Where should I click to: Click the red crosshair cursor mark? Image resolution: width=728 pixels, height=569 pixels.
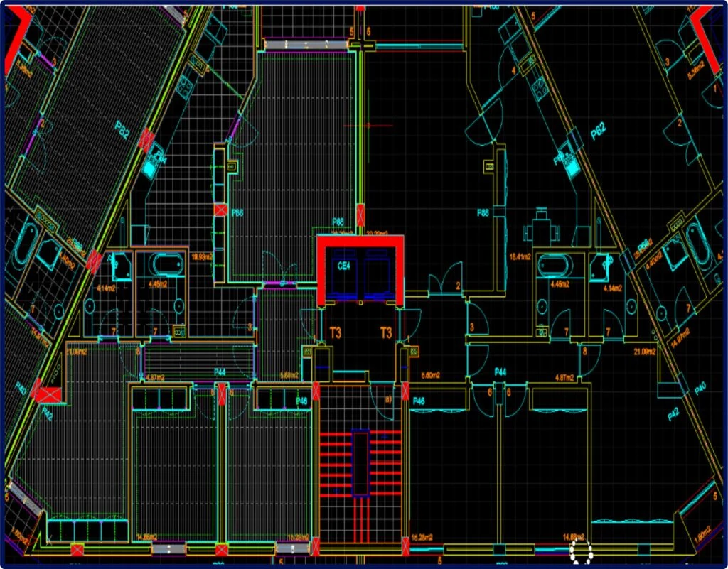point(370,125)
